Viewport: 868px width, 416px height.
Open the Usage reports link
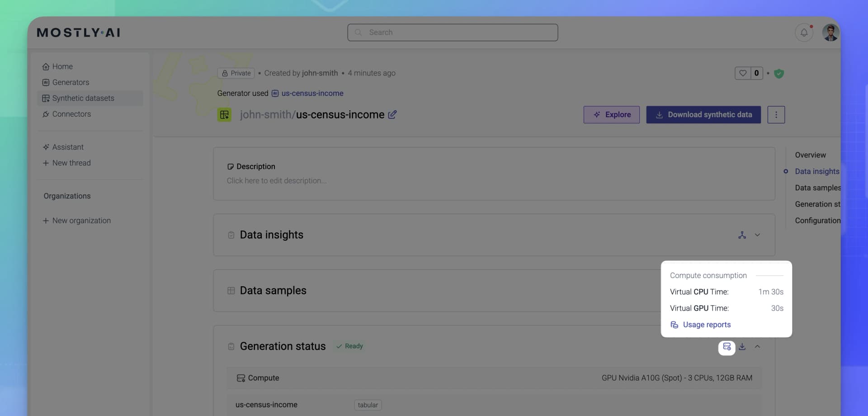tap(706, 325)
